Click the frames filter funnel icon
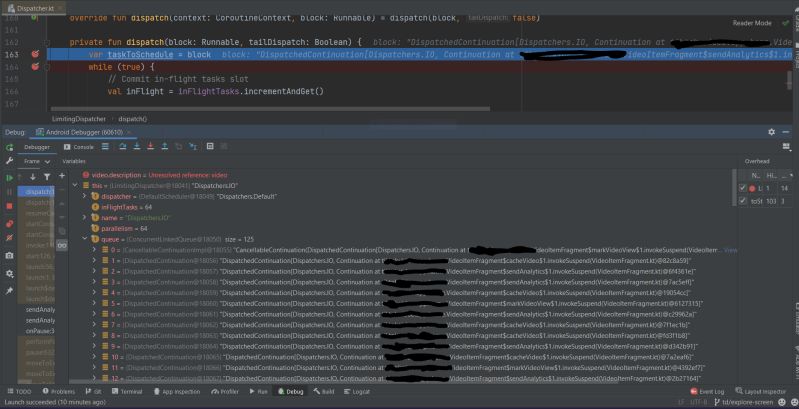 click(47, 177)
